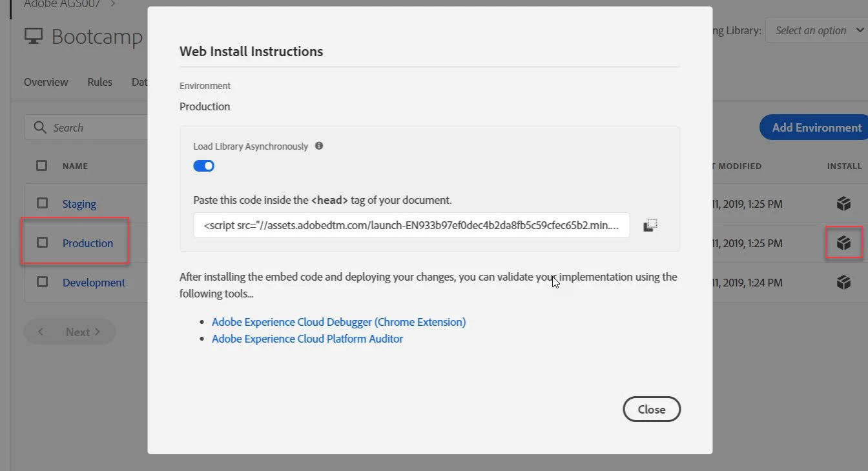Viewport: 868px width, 471px height.
Task: Tick the select-all checkbox by NAME
Action: point(42,166)
